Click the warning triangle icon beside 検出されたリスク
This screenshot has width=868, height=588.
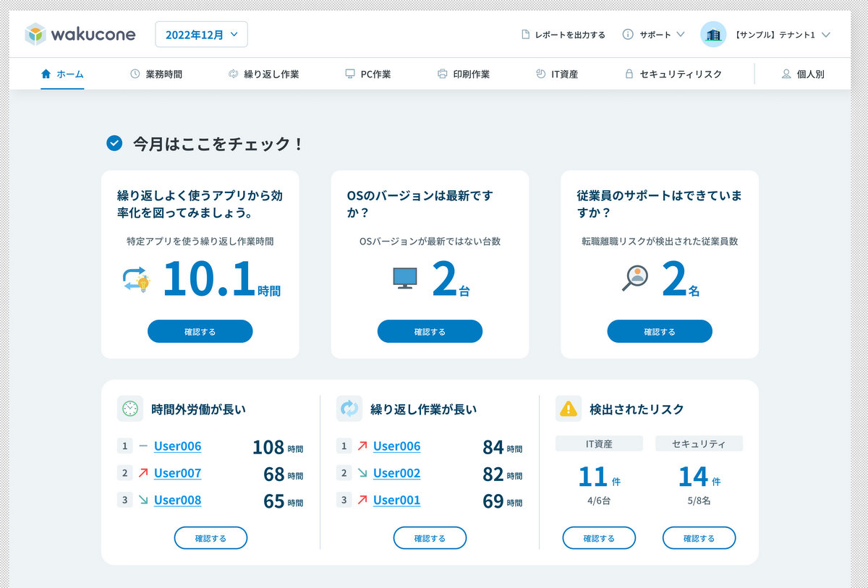569,408
